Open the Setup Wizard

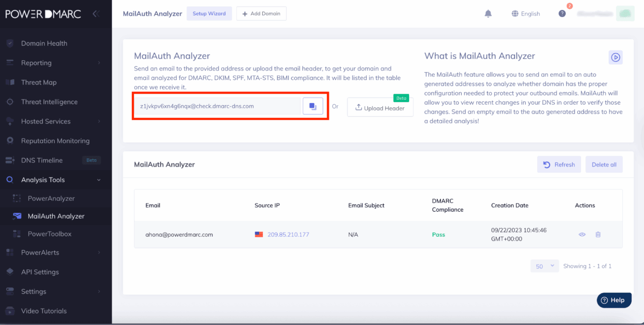pos(209,13)
